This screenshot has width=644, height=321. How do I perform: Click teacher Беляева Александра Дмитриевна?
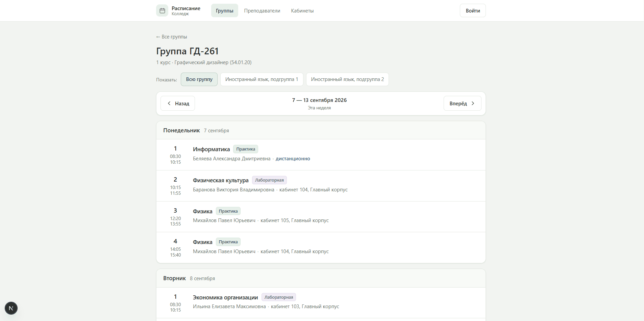231,159
